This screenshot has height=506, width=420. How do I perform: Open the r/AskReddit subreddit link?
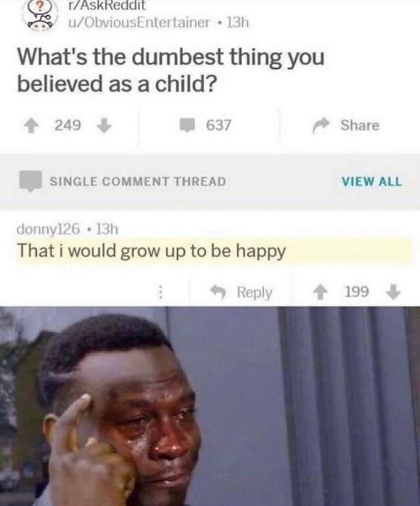(106, 5)
